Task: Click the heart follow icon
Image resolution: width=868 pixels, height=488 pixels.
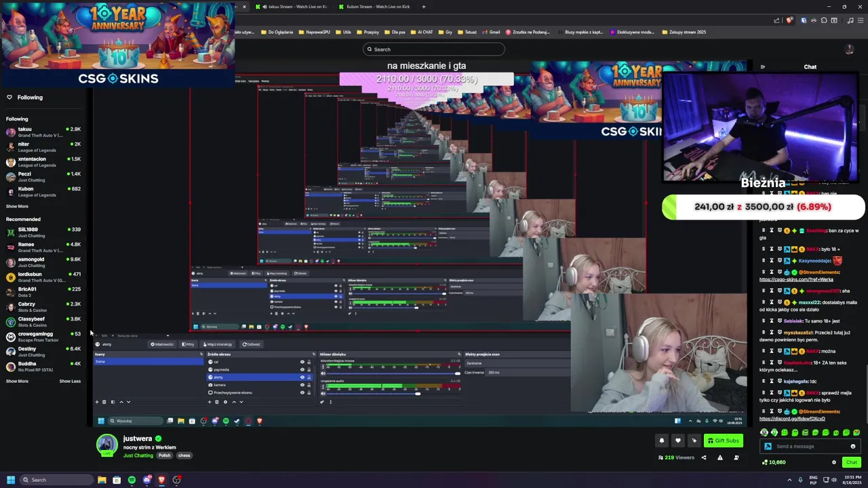Action: coord(677,441)
